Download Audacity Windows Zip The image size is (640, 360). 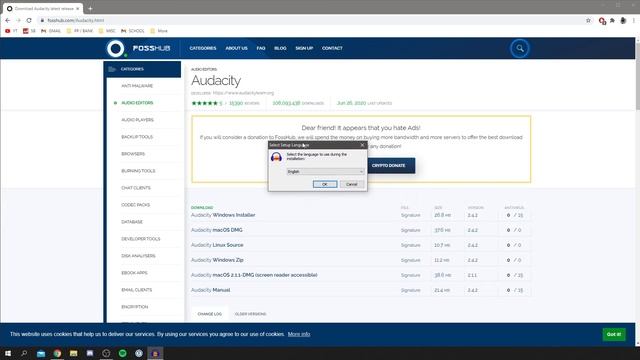(x=217, y=260)
